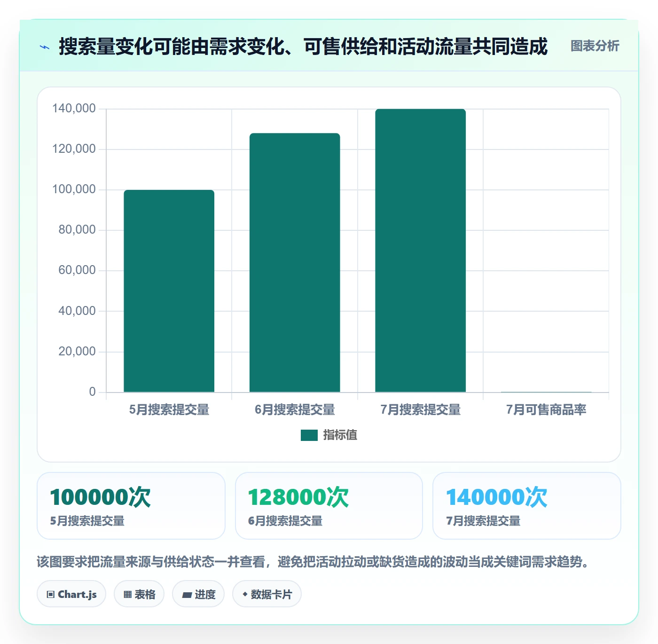The height and width of the screenshot is (644, 658).
Task: Click the Chart.js tag chip
Action: pyautogui.click(x=71, y=594)
